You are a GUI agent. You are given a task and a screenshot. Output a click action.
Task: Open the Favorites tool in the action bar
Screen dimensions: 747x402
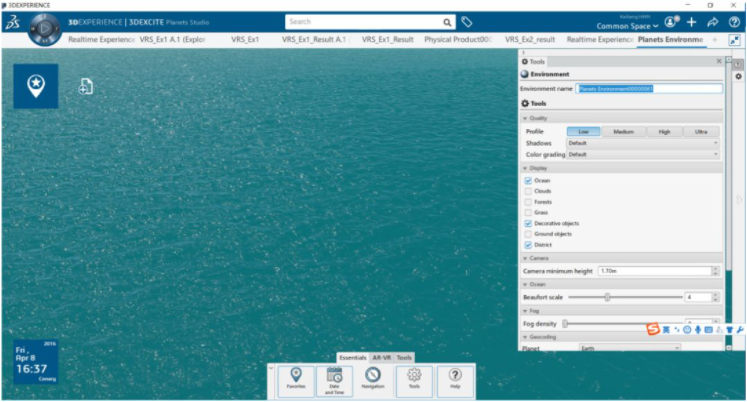click(296, 379)
